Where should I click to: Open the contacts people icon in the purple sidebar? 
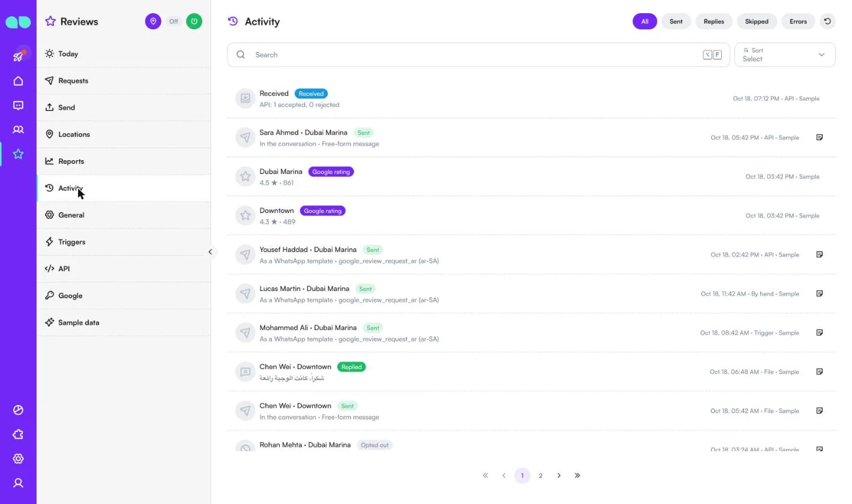click(x=18, y=130)
